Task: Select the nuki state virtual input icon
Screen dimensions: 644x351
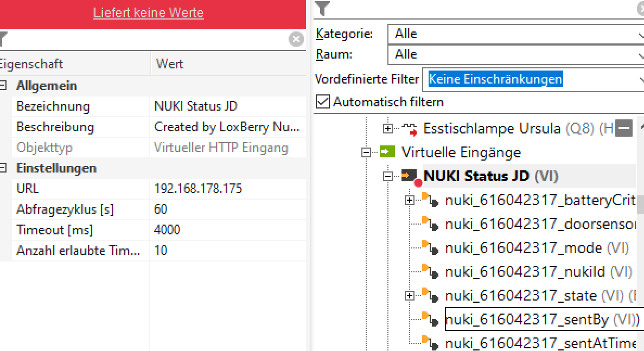Action: point(430,295)
